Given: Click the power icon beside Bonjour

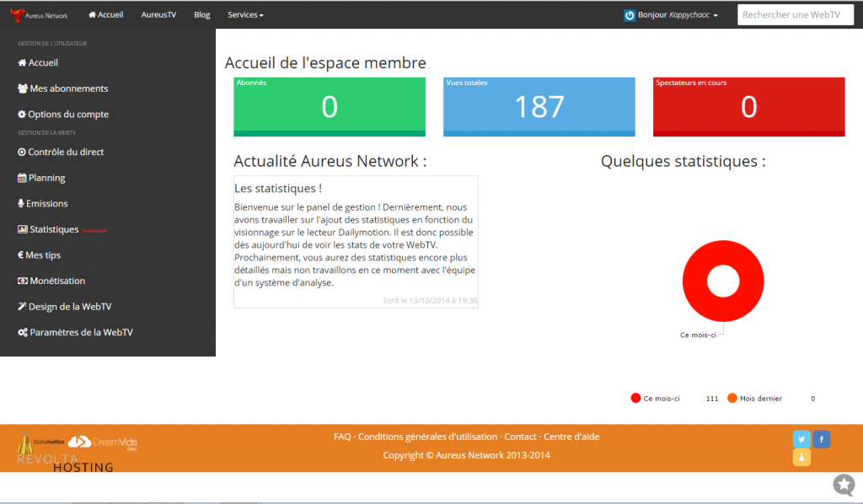Looking at the screenshot, I should coord(629,15).
